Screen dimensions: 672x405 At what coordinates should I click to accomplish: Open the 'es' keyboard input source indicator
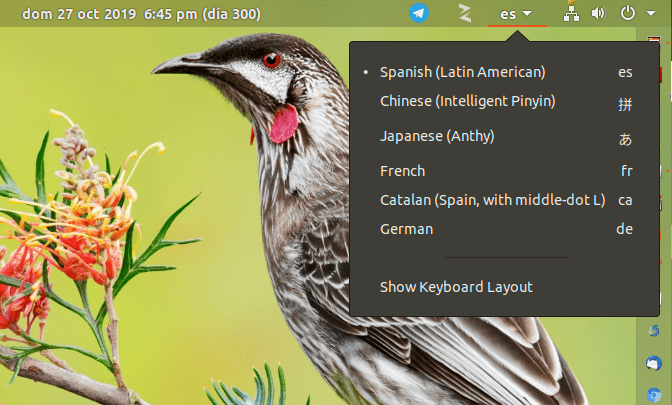coord(516,14)
